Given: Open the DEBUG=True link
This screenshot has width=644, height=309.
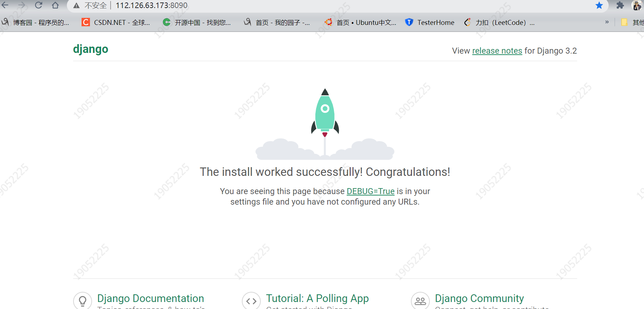Looking at the screenshot, I should pyautogui.click(x=371, y=191).
